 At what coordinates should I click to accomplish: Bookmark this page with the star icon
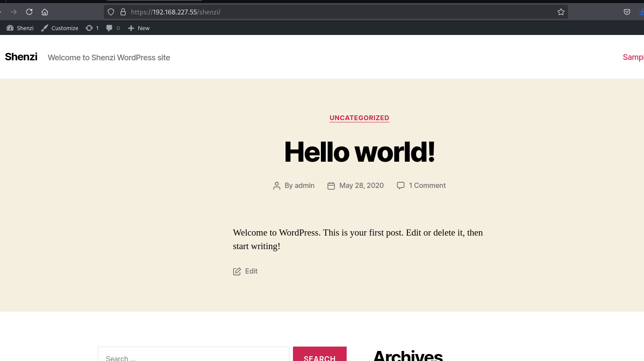pyautogui.click(x=561, y=12)
